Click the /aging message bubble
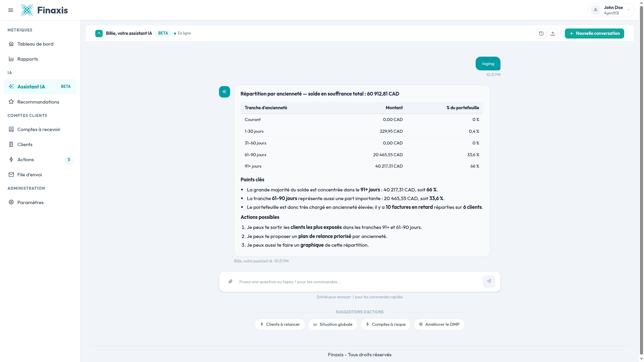 tap(488, 64)
